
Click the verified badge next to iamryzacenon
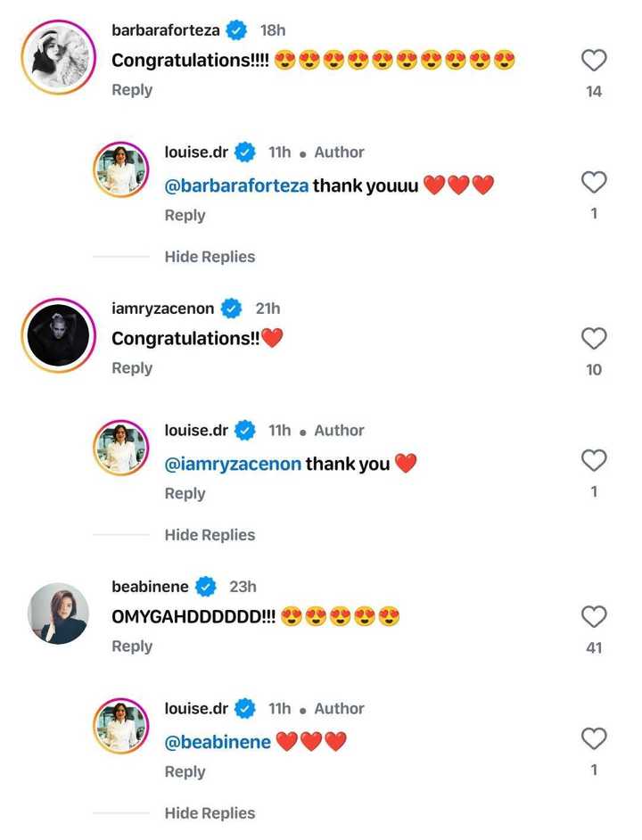(230, 308)
